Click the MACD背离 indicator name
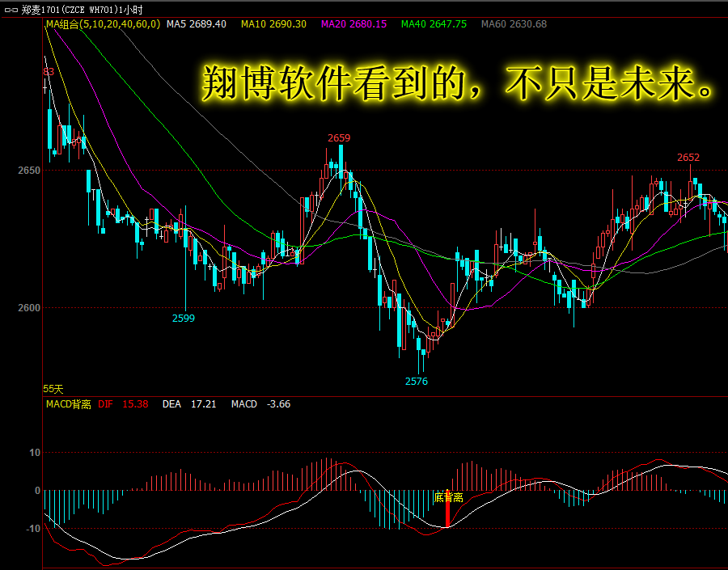This screenshot has height=570, width=728. point(68,404)
